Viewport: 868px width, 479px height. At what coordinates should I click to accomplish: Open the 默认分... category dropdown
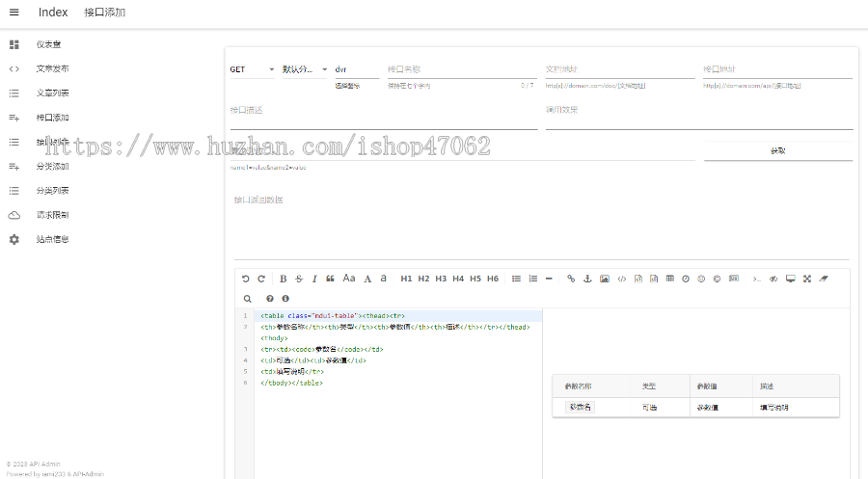click(305, 69)
